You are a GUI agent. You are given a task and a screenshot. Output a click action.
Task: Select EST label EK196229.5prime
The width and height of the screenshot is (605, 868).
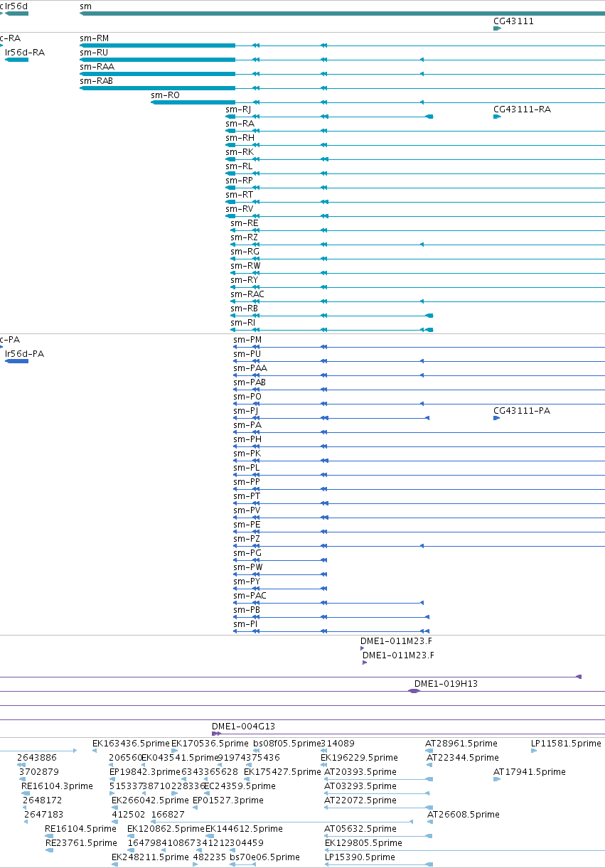(359, 758)
